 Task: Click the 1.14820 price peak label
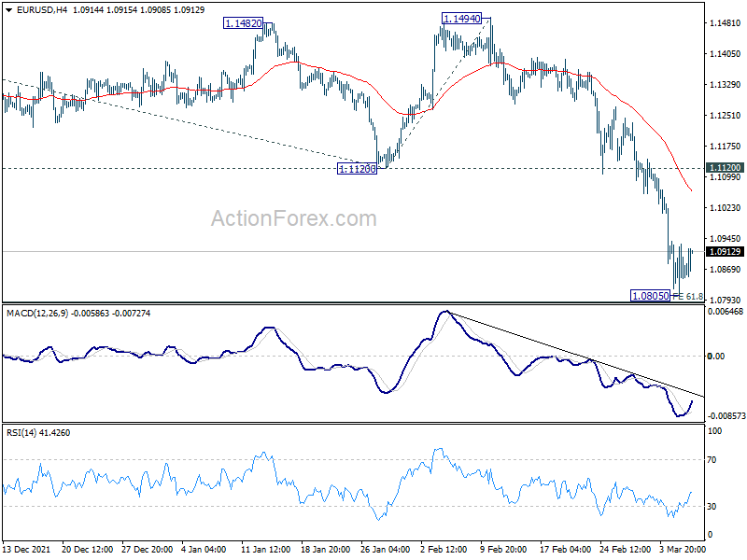coord(244,23)
